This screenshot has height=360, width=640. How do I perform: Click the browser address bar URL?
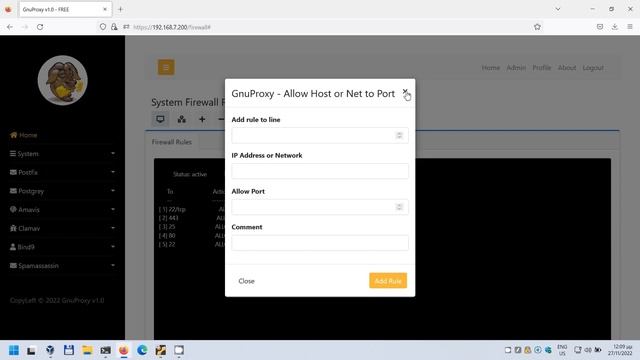click(172, 27)
